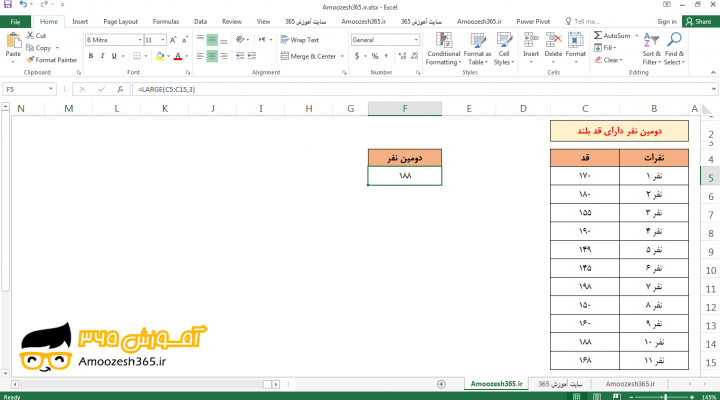720x400 pixels.
Task: Click the Insert cells icon
Action: (531, 40)
